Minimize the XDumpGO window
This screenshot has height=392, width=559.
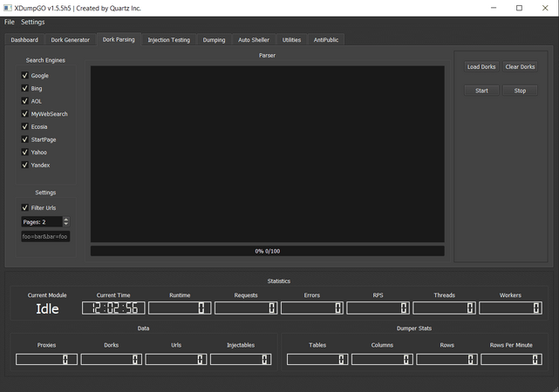[x=494, y=8]
